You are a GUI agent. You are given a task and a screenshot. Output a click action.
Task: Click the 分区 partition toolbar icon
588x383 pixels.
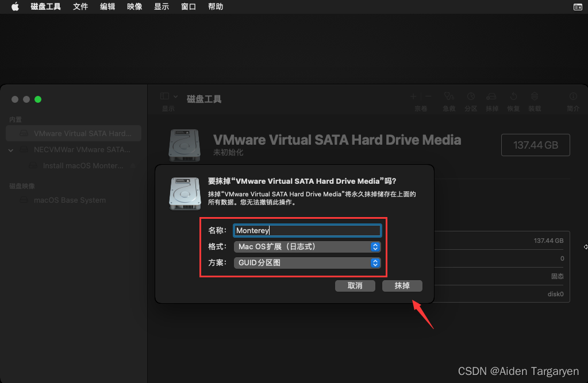pyautogui.click(x=471, y=96)
